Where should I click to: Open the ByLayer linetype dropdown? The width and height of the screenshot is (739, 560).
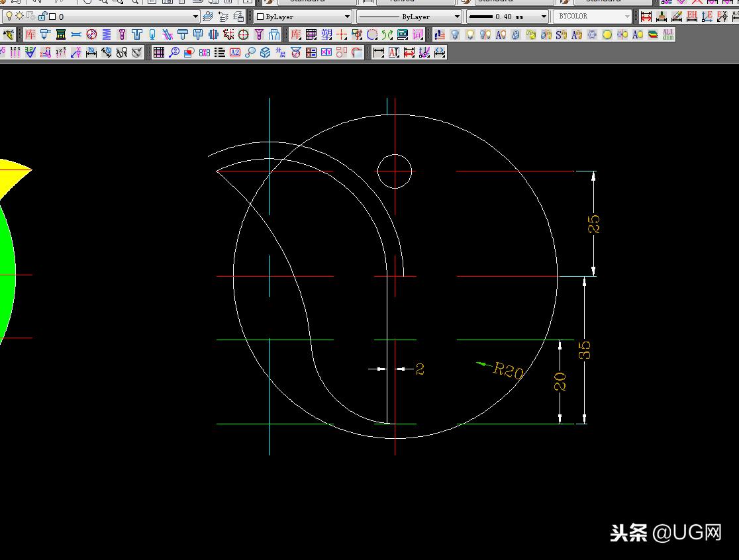pos(457,17)
